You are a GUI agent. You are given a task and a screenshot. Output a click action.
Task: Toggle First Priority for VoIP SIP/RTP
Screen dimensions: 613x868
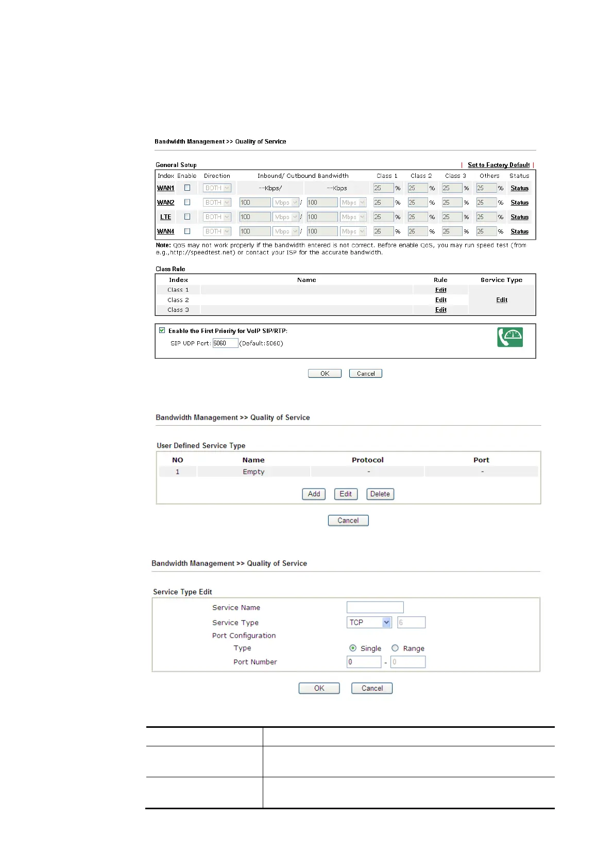point(162,330)
